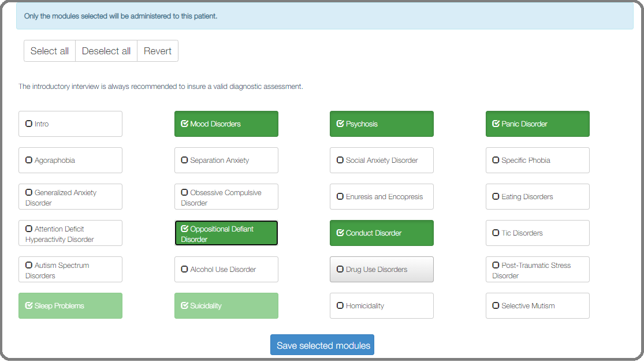Uncheck Panic Disorder module
This screenshot has width=644, height=362.
pyautogui.click(x=538, y=124)
